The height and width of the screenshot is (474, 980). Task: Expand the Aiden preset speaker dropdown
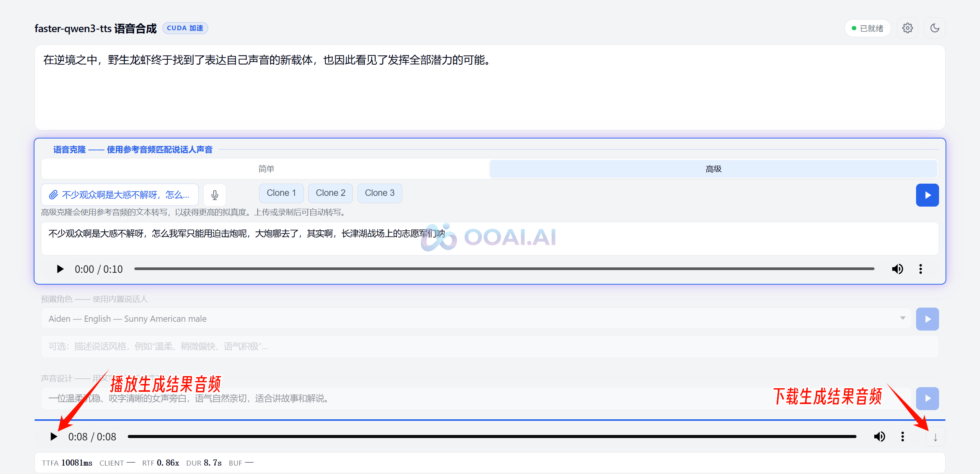pyautogui.click(x=475, y=319)
